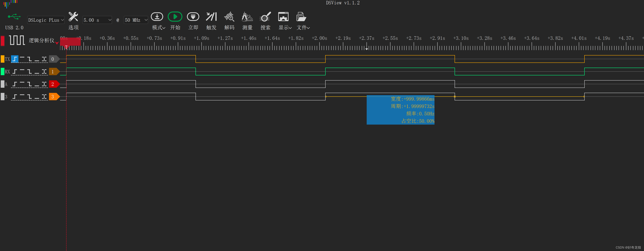
Task: Set channel 3 falling edge trigger
Action: (29, 97)
